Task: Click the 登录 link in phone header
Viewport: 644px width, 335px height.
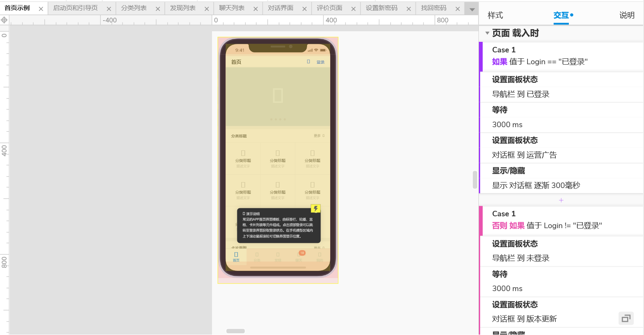Action: pyautogui.click(x=321, y=62)
